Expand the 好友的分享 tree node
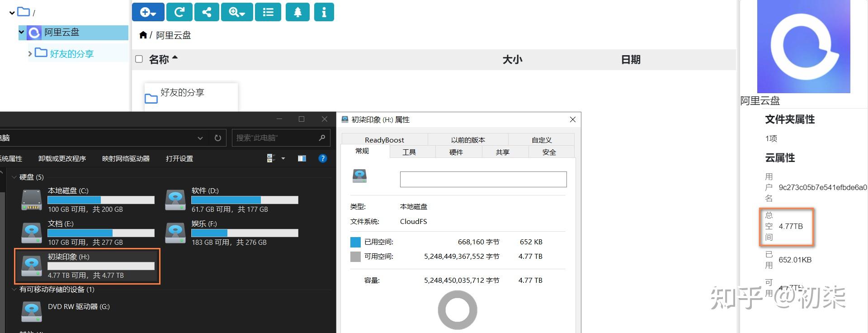 (x=30, y=53)
